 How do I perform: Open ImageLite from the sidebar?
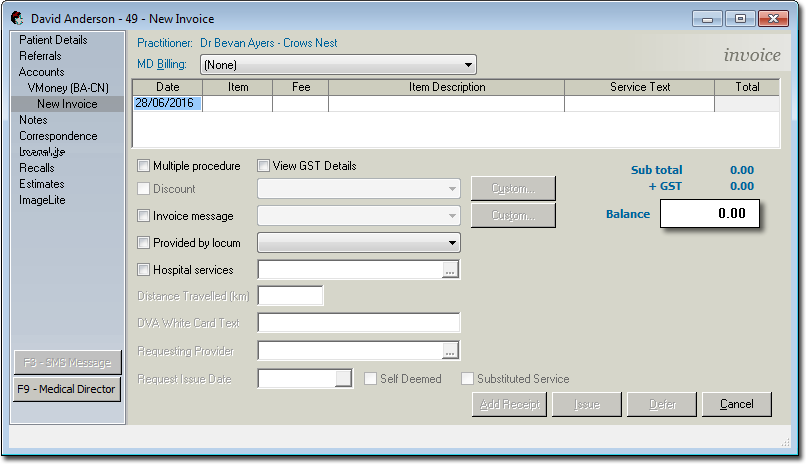tap(41, 200)
